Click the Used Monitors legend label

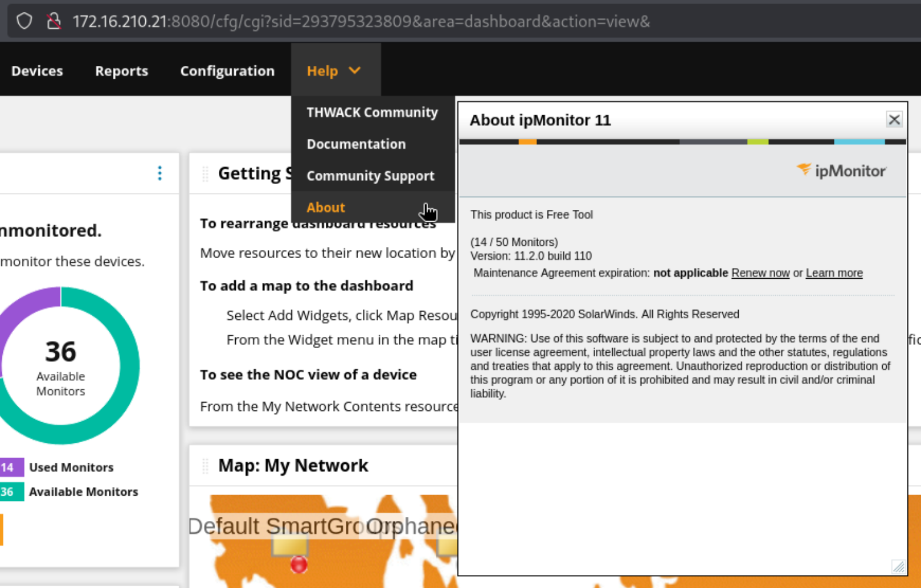click(71, 467)
